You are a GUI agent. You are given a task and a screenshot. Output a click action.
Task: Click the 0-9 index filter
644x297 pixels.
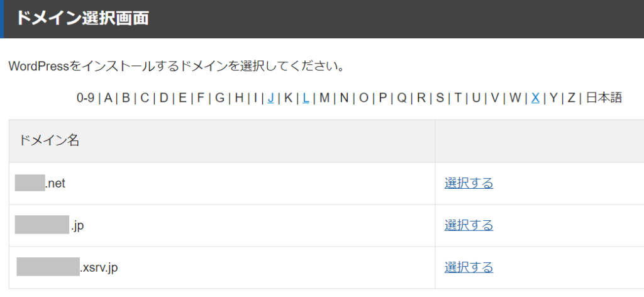point(86,98)
